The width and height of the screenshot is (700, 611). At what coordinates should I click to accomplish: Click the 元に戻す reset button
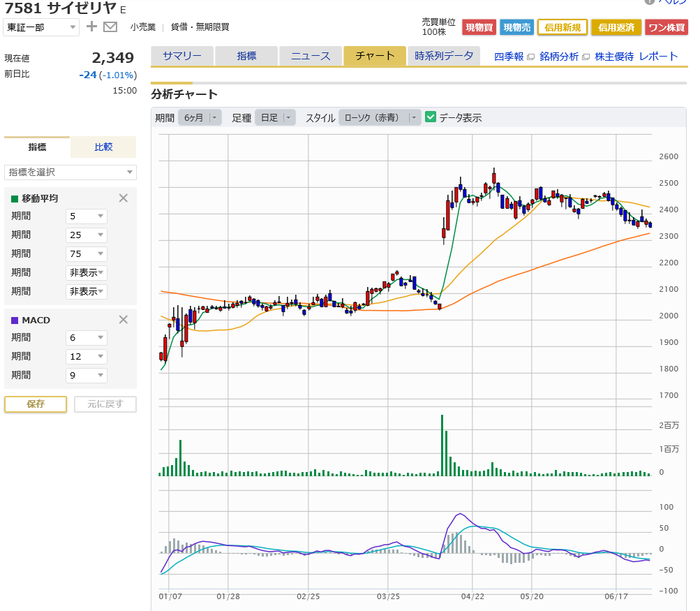[105, 404]
